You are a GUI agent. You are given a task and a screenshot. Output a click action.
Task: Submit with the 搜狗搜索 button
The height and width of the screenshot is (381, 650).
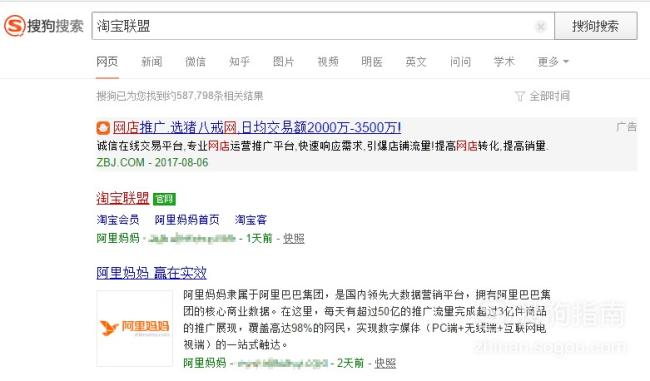click(x=596, y=26)
